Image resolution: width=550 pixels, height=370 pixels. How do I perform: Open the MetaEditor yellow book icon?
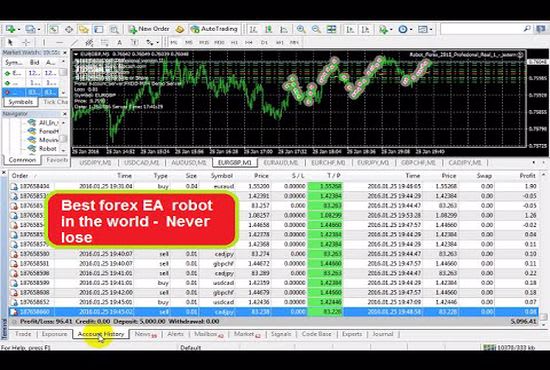[180, 29]
